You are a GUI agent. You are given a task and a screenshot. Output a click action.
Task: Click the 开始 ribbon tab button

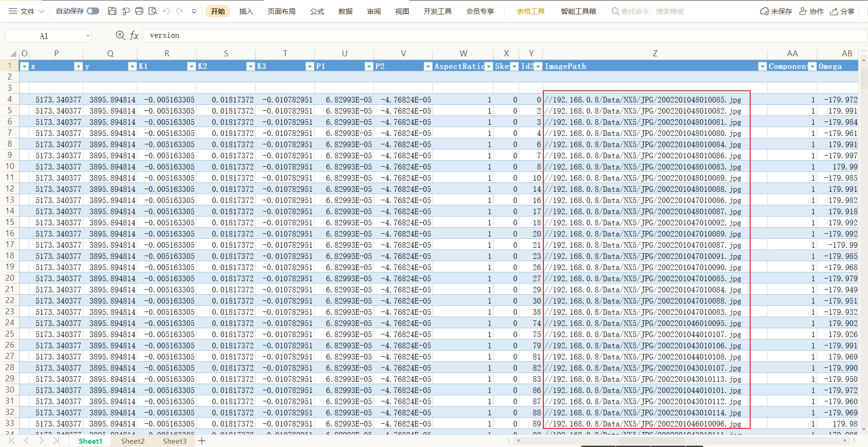(x=218, y=11)
